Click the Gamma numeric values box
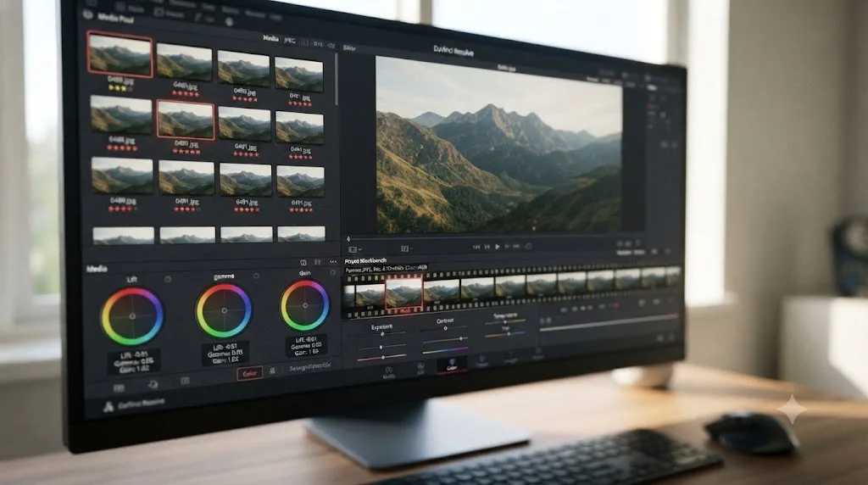The height and width of the screenshot is (485, 868). click(x=225, y=354)
